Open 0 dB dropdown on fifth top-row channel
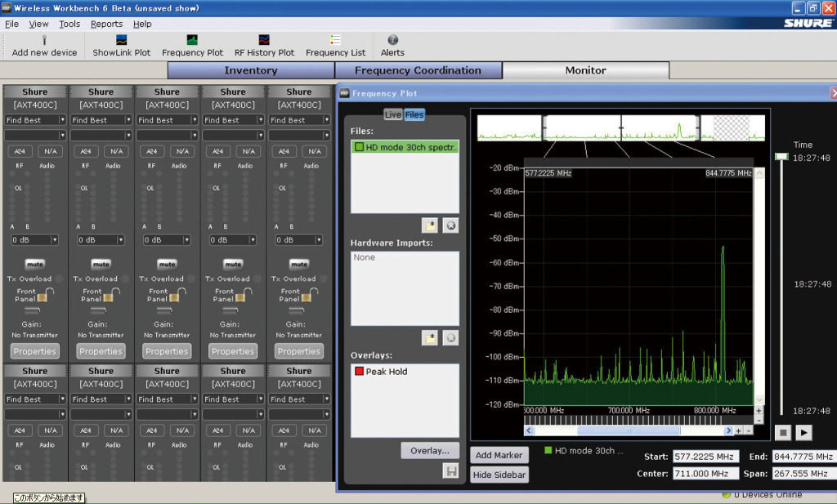The width and height of the screenshot is (837, 504). coord(299,240)
